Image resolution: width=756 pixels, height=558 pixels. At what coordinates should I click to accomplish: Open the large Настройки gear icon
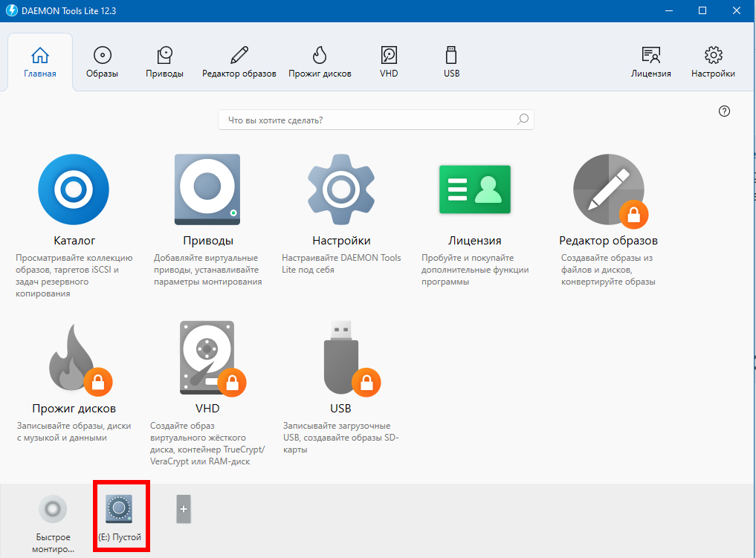click(341, 189)
